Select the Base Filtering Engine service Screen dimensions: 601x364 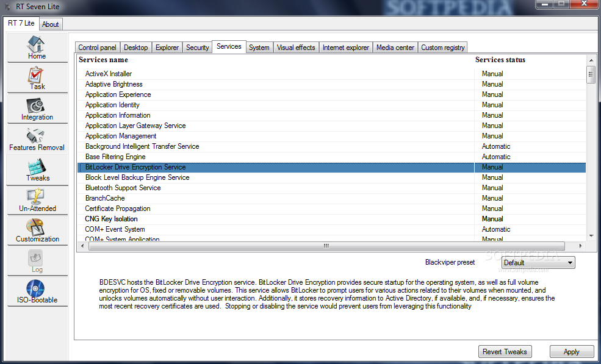pos(331,157)
